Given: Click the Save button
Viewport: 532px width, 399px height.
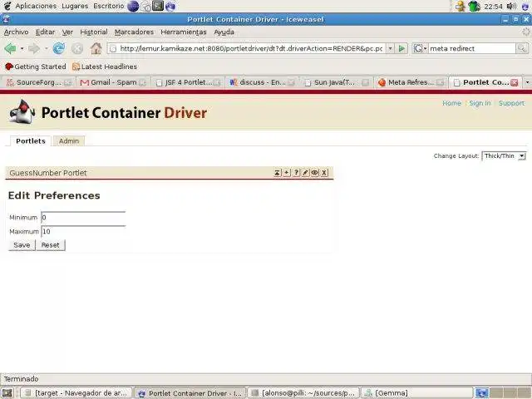Looking at the screenshot, I should [x=22, y=245].
